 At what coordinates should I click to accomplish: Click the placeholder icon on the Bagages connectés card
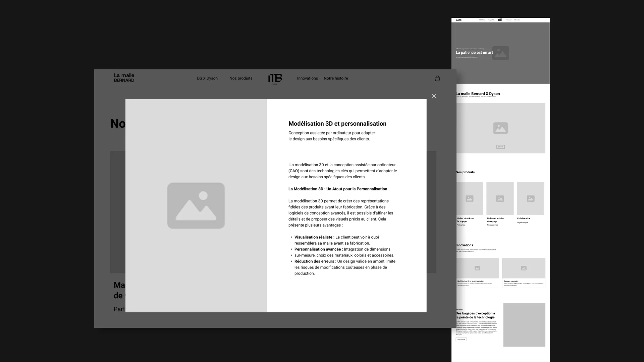(524, 268)
